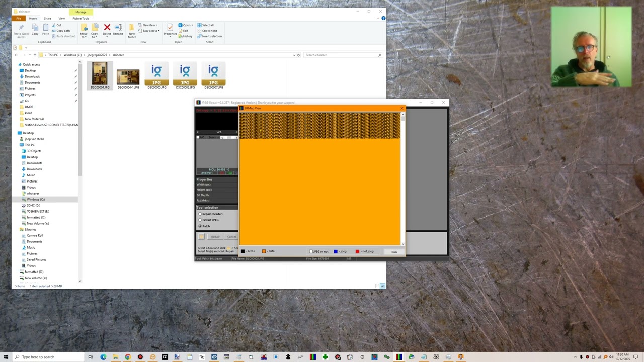Screen dimensions: 644x362
Task: Select the DSC00004-1.JPG thumbnail
Action: click(x=128, y=76)
